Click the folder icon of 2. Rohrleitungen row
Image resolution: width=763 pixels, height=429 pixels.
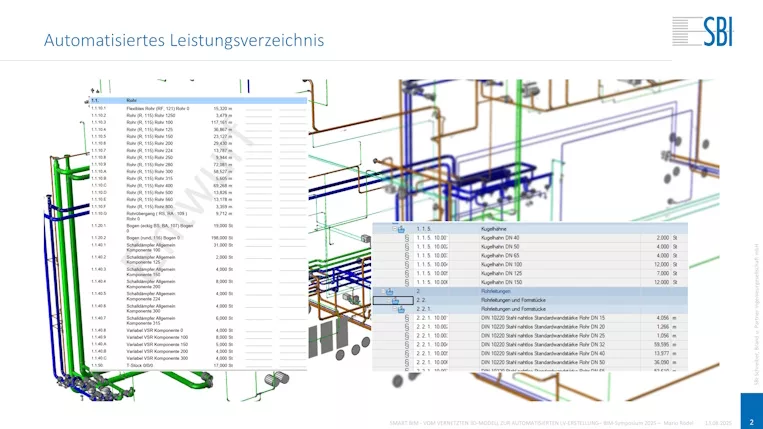[x=389, y=291]
